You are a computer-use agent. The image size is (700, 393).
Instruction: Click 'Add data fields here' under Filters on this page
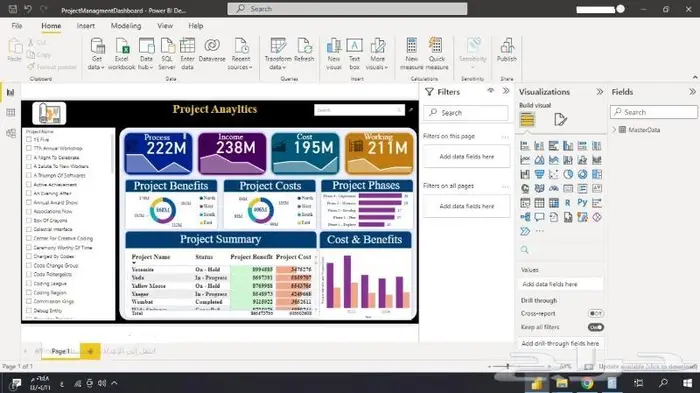(467, 157)
